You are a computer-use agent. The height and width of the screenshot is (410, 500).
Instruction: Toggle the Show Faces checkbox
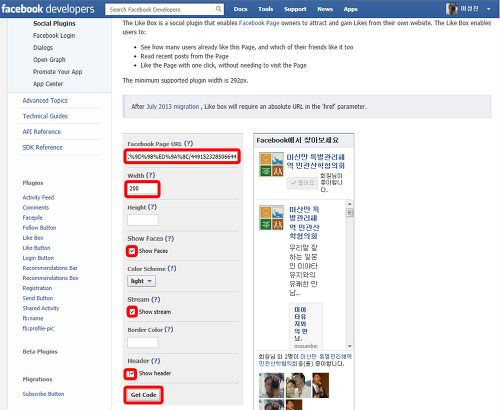pos(132,251)
